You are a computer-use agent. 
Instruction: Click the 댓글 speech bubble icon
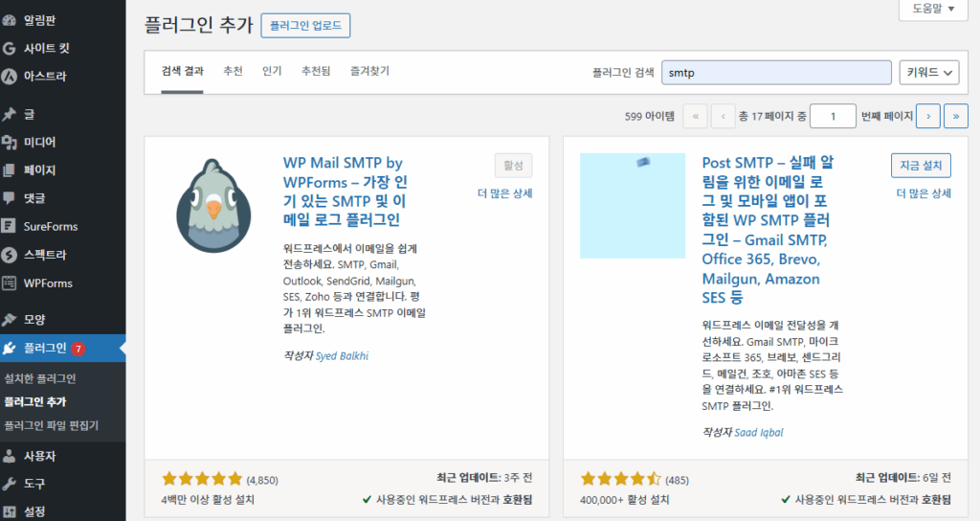point(9,198)
